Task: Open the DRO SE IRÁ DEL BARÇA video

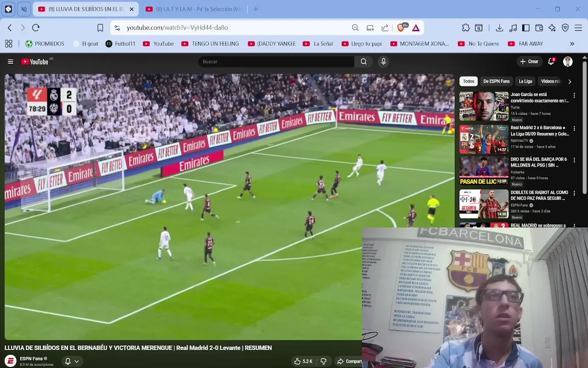Action: 484,171
